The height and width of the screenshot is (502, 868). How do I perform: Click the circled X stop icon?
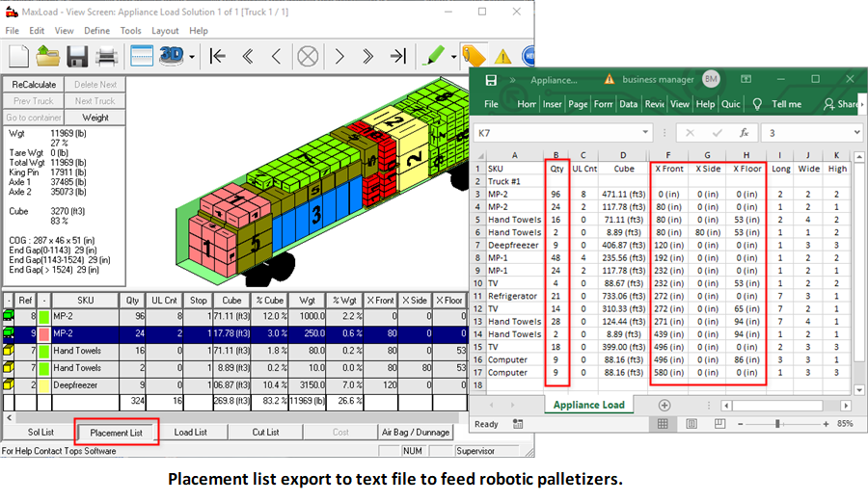[x=308, y=56]
